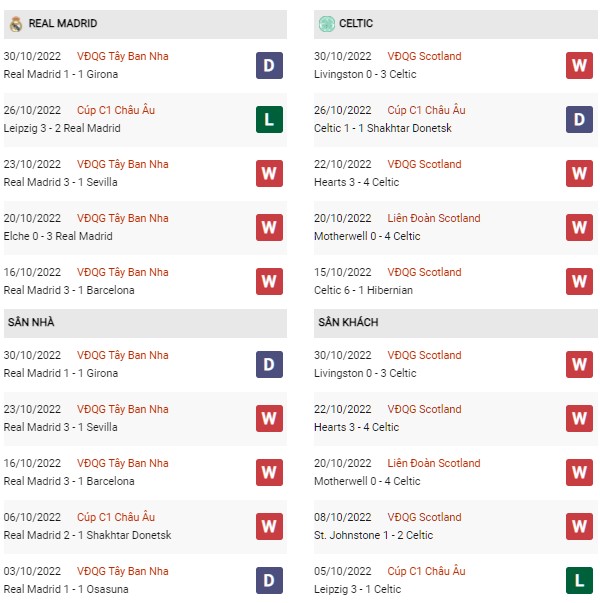
Task: Click the W badge for Celtic 6-1 Hibernian
Action: (x=579, y=282)
